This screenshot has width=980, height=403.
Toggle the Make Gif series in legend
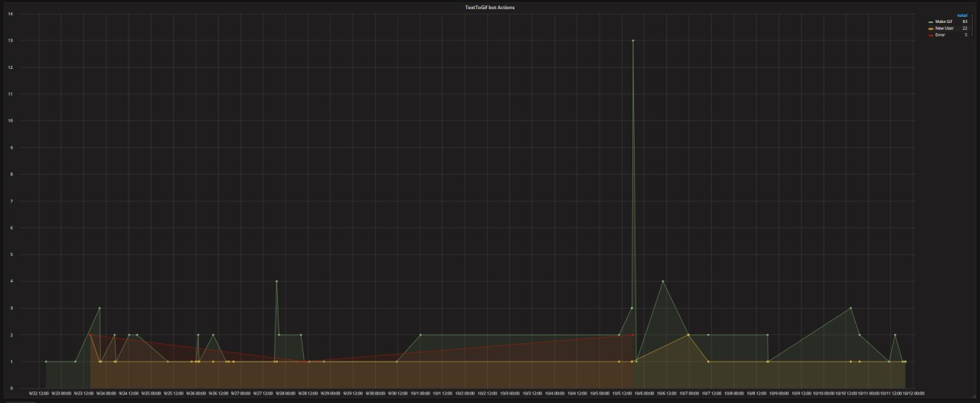tap(943, 21)
